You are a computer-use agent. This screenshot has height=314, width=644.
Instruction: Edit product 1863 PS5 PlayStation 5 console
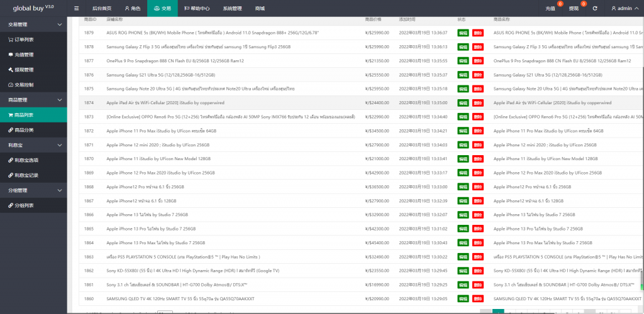click(x=463, y=257)
